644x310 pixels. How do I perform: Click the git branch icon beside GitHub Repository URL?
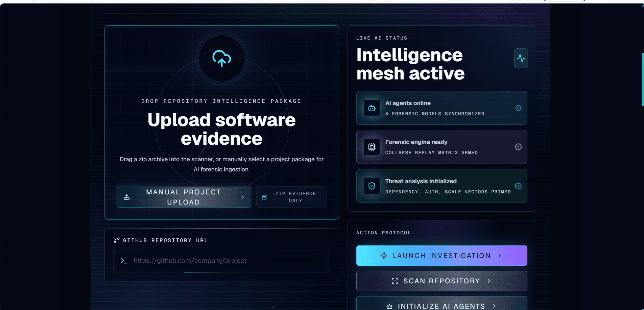[x=117, y=240]
